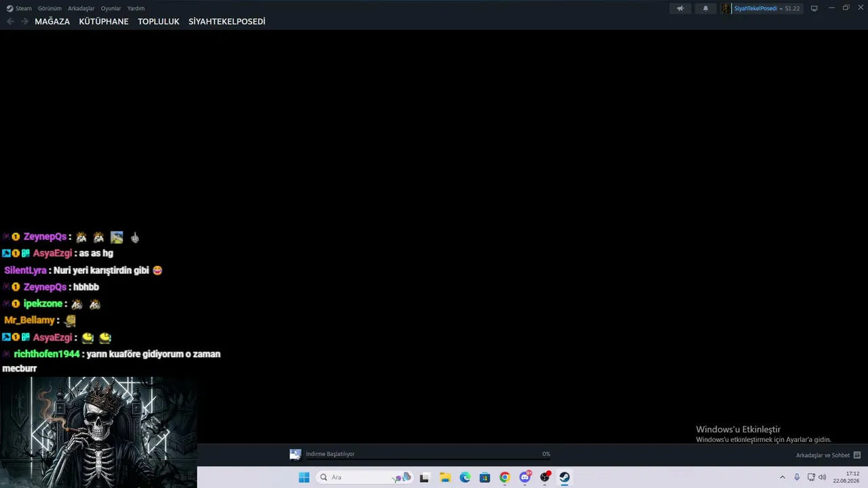The image size is (868, 488).
Task: Open the Oyunlar menu
Action: point(111,8)
